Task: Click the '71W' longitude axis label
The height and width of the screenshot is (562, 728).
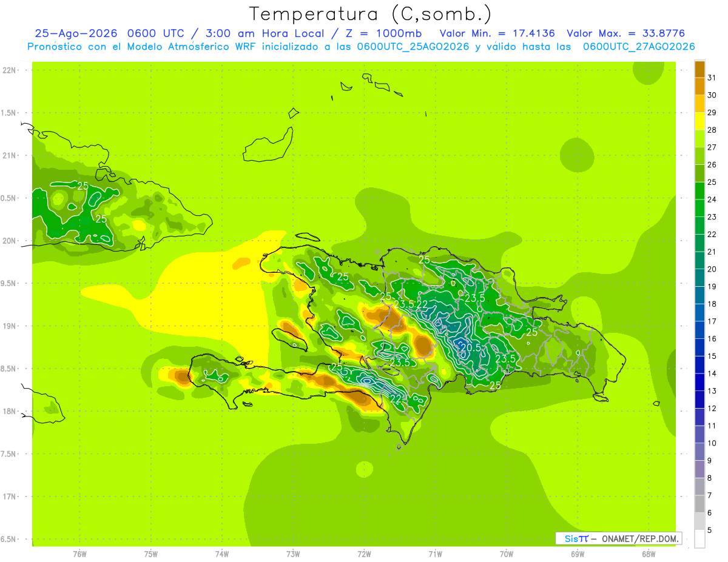Action: tap(435, 554)
